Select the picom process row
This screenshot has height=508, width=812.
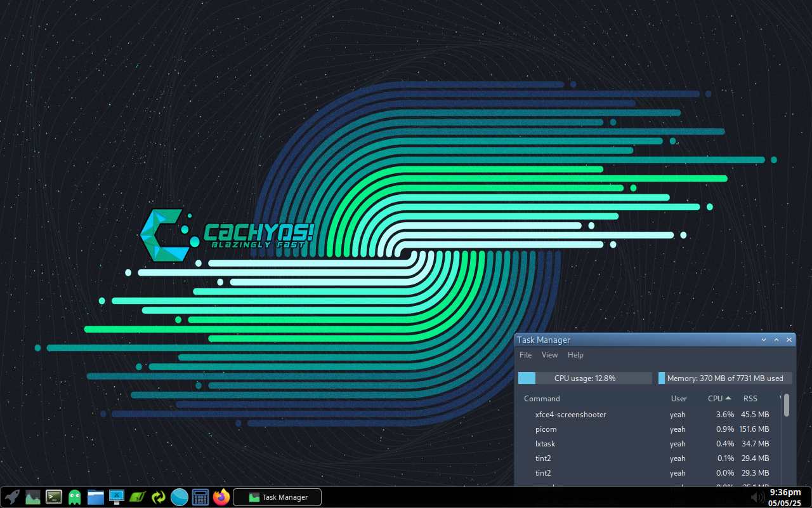tap(650, 429)
